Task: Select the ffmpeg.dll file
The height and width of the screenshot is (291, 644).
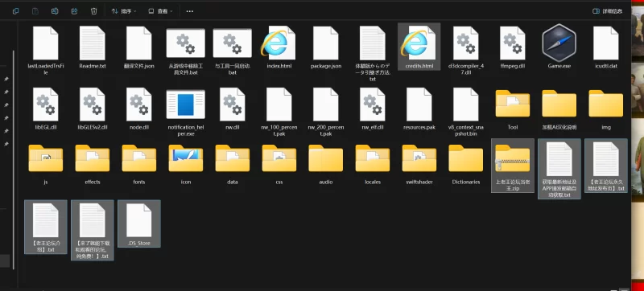Action: 513,47
